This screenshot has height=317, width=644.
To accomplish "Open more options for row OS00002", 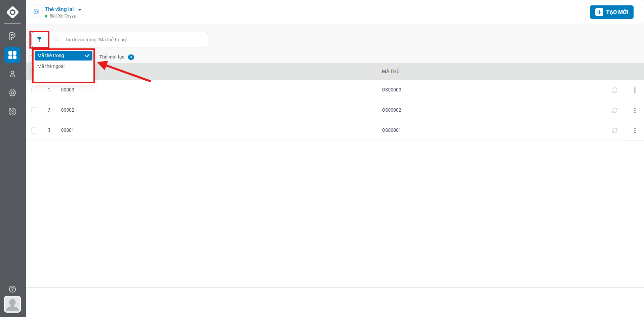I will coord(635,110).
